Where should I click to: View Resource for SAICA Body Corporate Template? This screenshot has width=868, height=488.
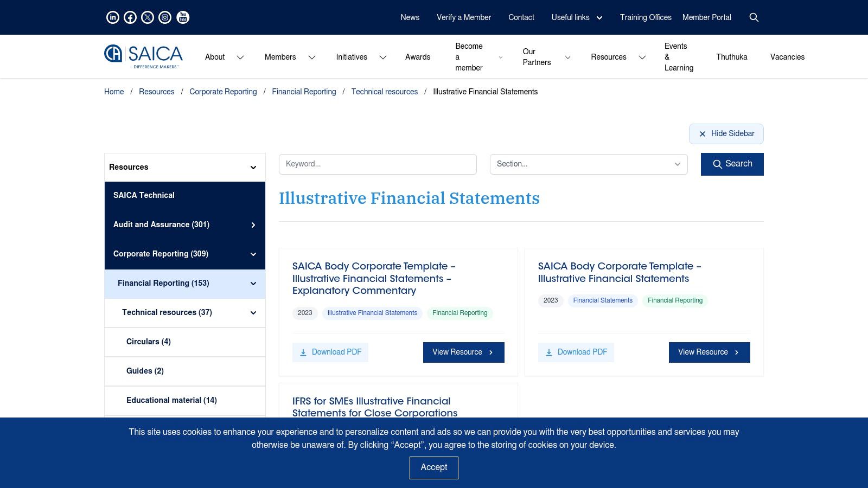709,352
